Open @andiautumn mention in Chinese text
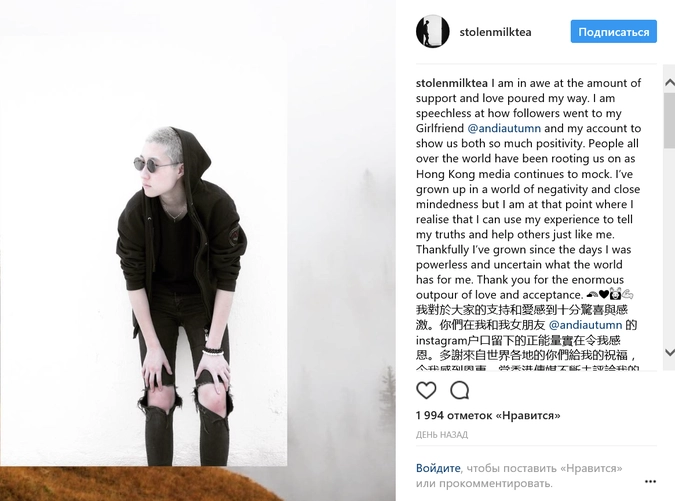This screenshot has height=501, width=675. (x=585, y=325)
